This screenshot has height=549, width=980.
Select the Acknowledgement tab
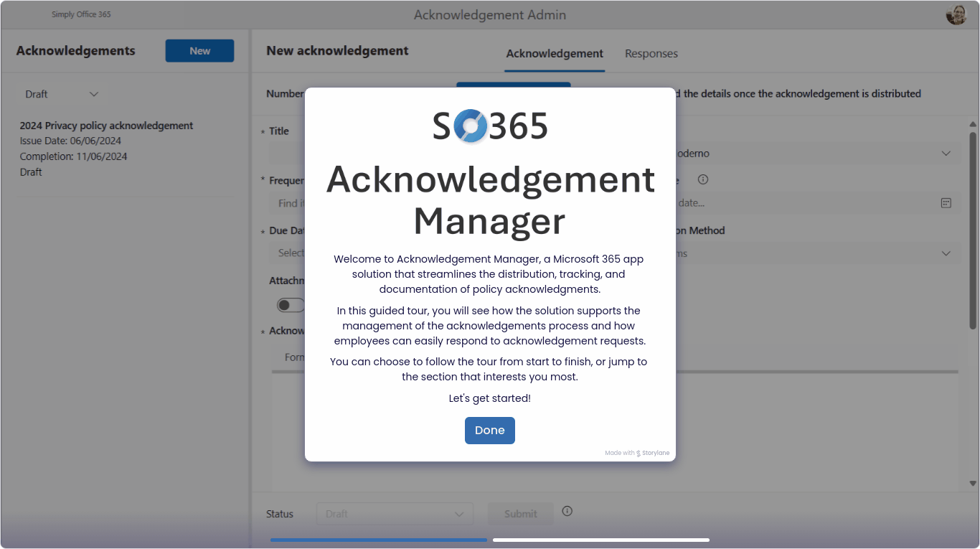point(555,54)
